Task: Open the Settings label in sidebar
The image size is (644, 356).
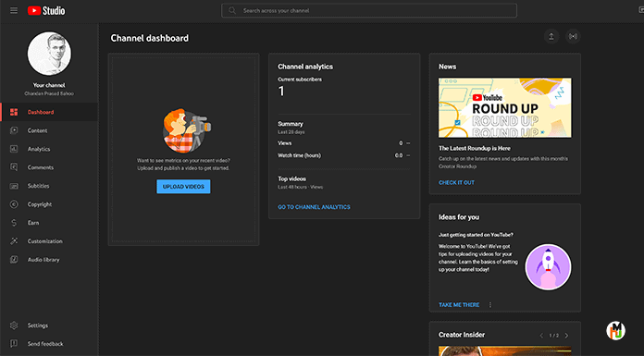Action: (x=38, y=325)
